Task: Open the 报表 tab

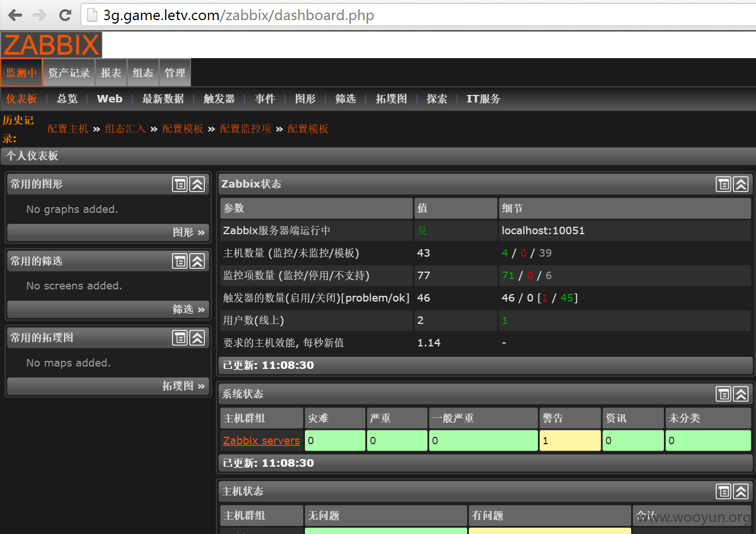Action: point(111,73)
